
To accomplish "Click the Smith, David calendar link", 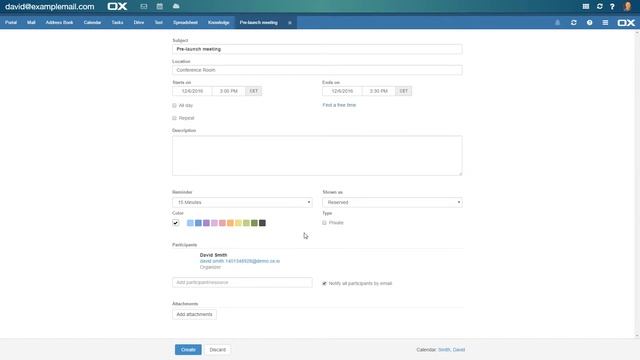I will pyautogui.click(x=451, y=350).
